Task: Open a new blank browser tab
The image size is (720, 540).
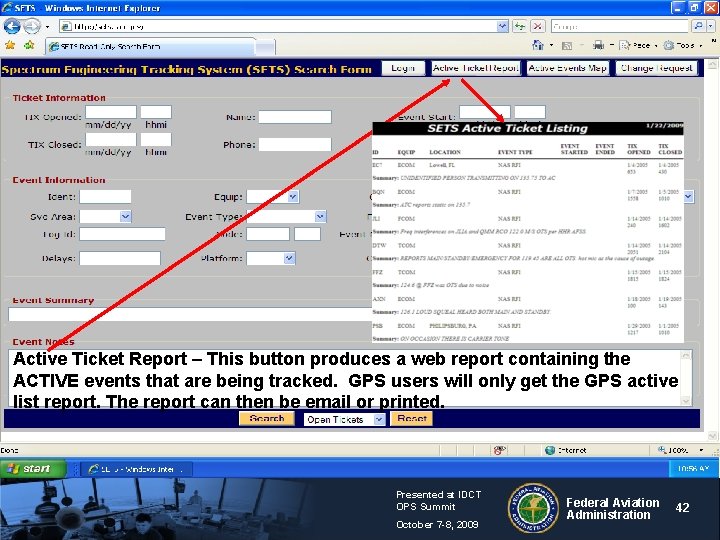Action: point(265,47)
